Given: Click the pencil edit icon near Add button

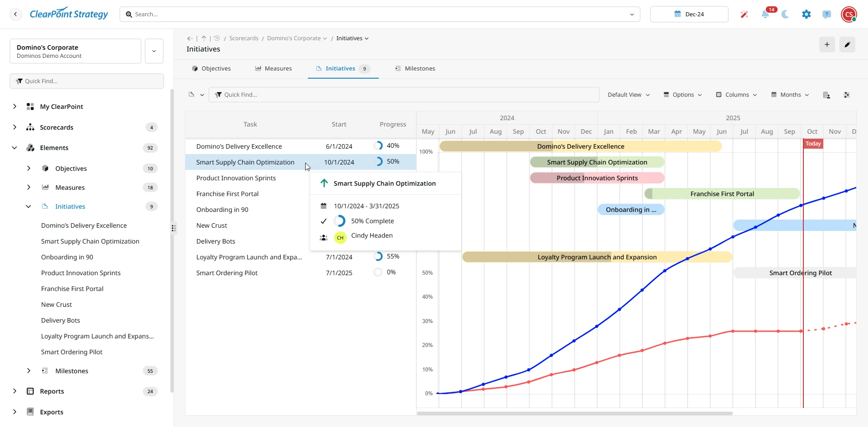Looking at the screenshot, I should [x=847, y=44].
